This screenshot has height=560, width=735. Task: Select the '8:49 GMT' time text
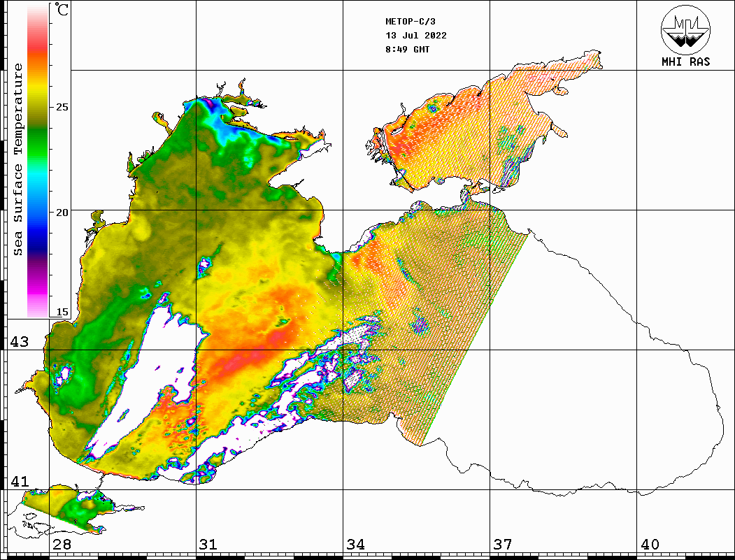click(407, 49)
